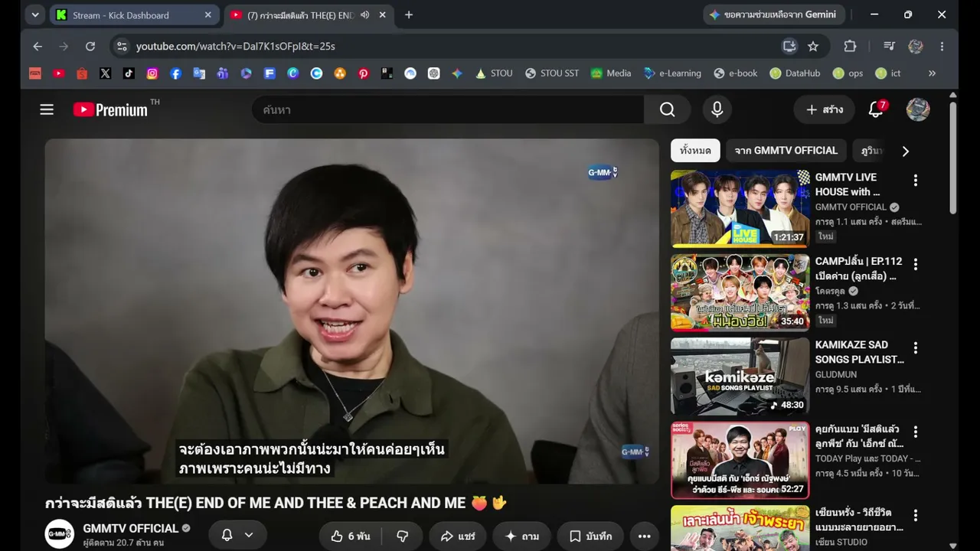Go to YouTube Premium home logo

click(111, 109)
